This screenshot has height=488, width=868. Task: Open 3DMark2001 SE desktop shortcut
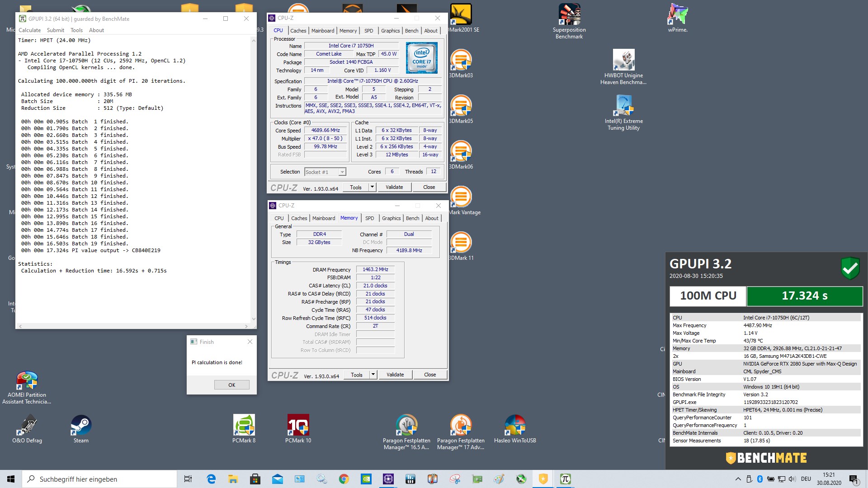coord(463,18)
